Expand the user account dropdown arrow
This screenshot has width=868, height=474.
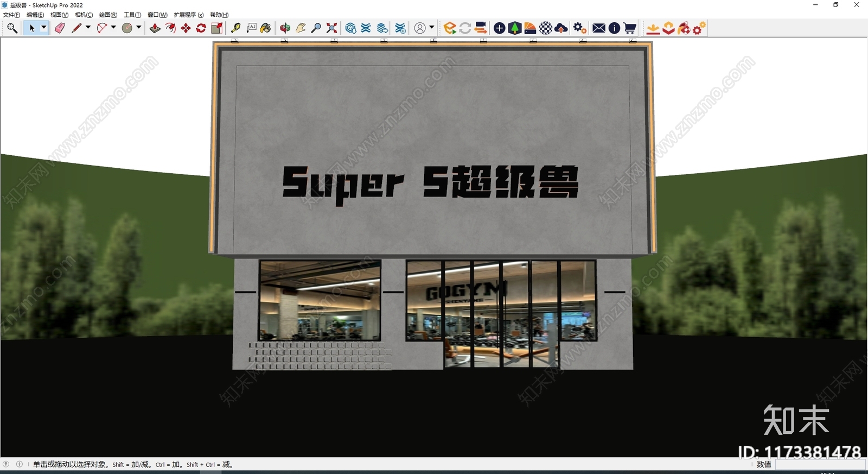click(x=432, y=28)
